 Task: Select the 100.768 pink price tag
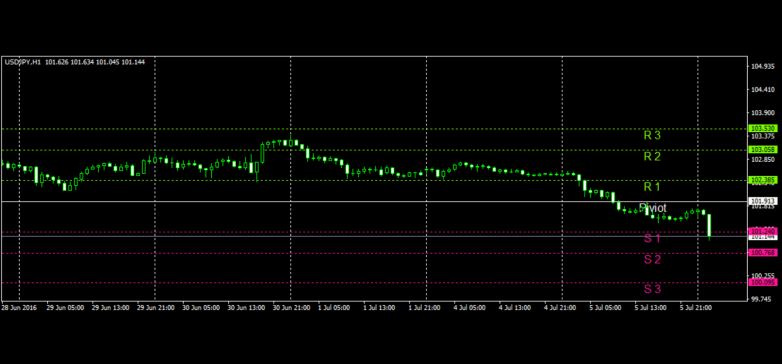coord(763,253)
